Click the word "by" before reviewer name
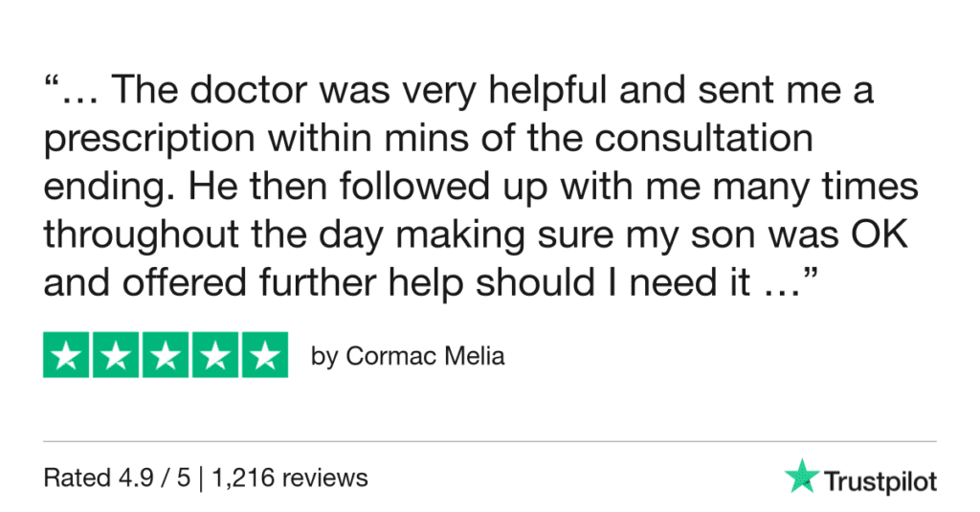Viewport: 980px width, 512px height. (324, 358)
